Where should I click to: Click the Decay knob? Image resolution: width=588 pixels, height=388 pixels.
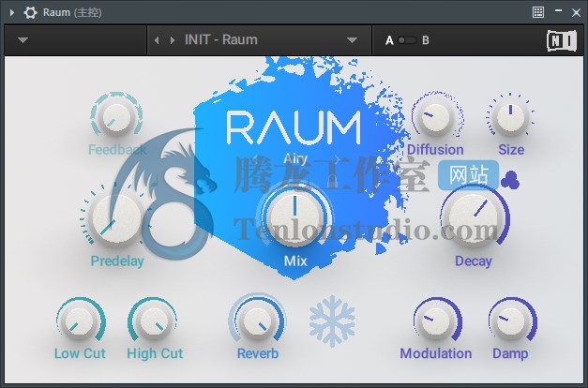(x=474, y=218)
